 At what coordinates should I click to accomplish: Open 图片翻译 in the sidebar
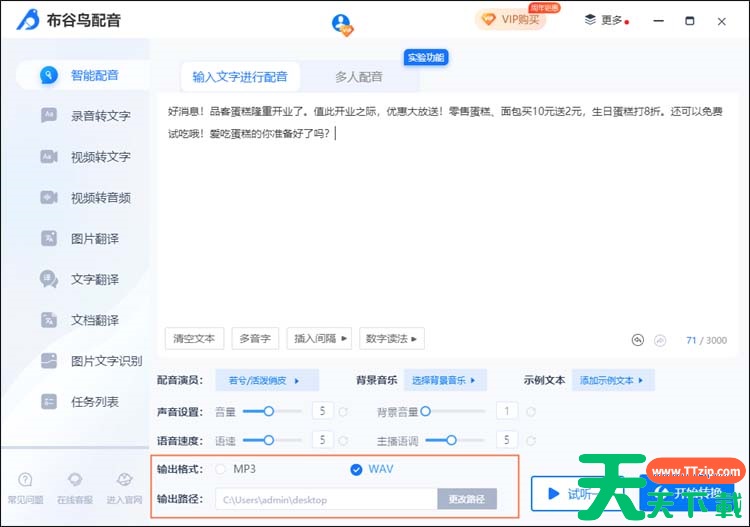tap(80, 238)
